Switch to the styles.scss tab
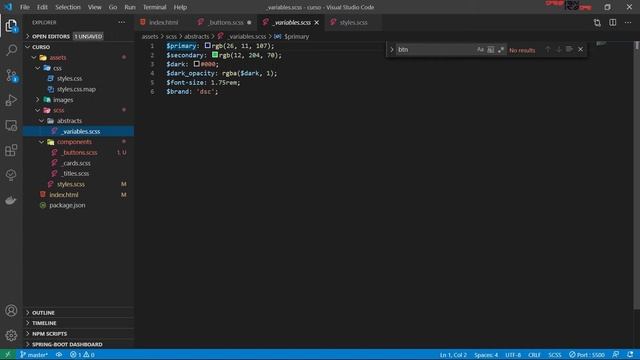 (x=353, y=22)
